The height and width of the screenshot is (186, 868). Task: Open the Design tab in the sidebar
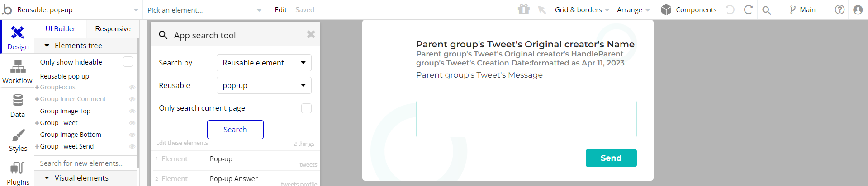pyautogui.click(x=17, y=37)
